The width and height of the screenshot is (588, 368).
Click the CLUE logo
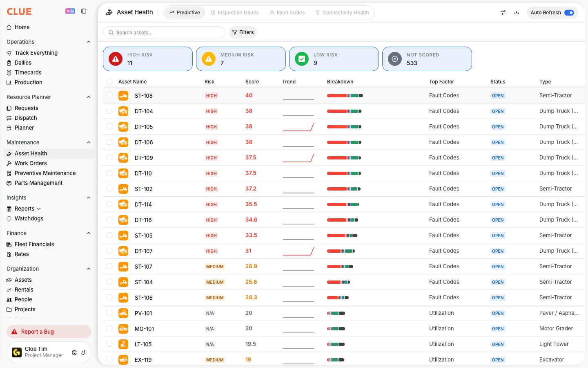coord(19,11)
